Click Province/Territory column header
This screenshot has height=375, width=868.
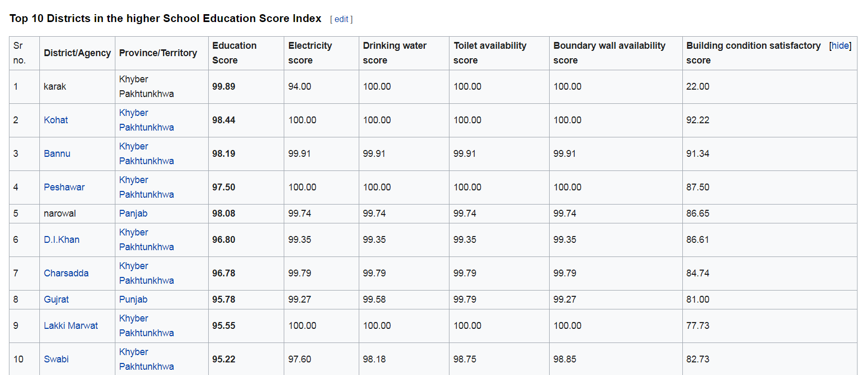coord(162,53)
